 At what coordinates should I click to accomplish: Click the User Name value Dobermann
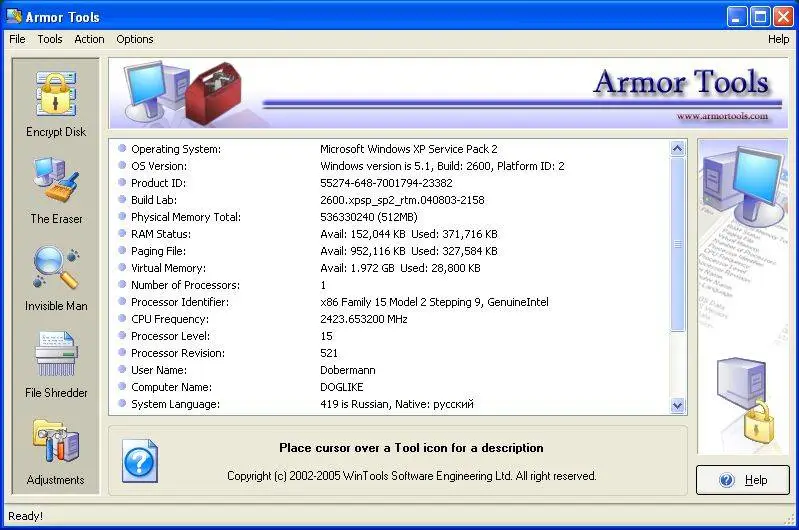point(348,370)
